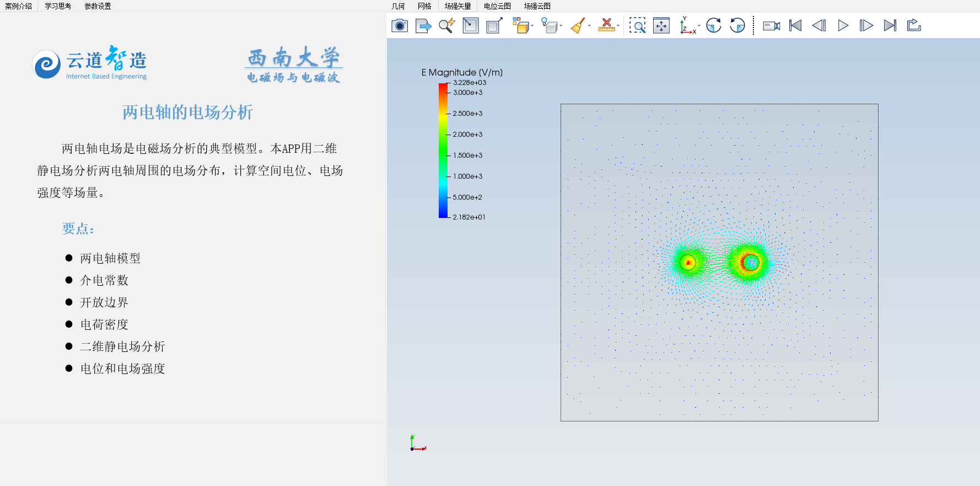This screenshot has width=980, height=486.
Task: Switch to the 电位云图 tab
Action: [497, 6]
